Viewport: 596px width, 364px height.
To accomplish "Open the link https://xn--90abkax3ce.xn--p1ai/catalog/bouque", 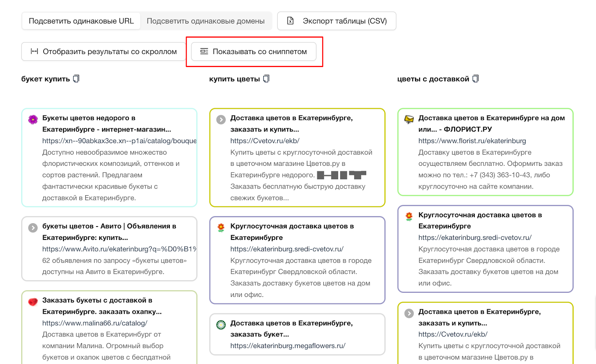I will coord(119,141).
